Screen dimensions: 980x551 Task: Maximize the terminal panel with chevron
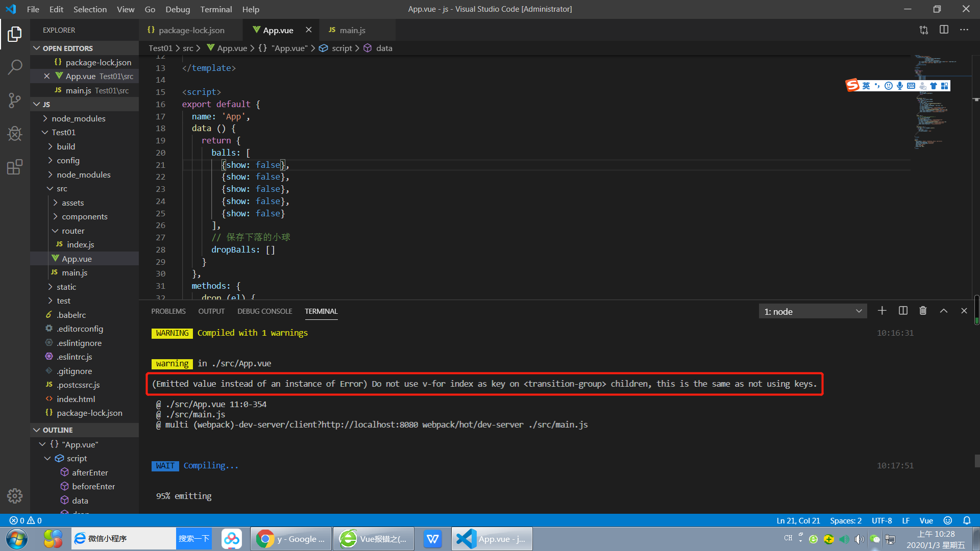[x=944, y=311]
